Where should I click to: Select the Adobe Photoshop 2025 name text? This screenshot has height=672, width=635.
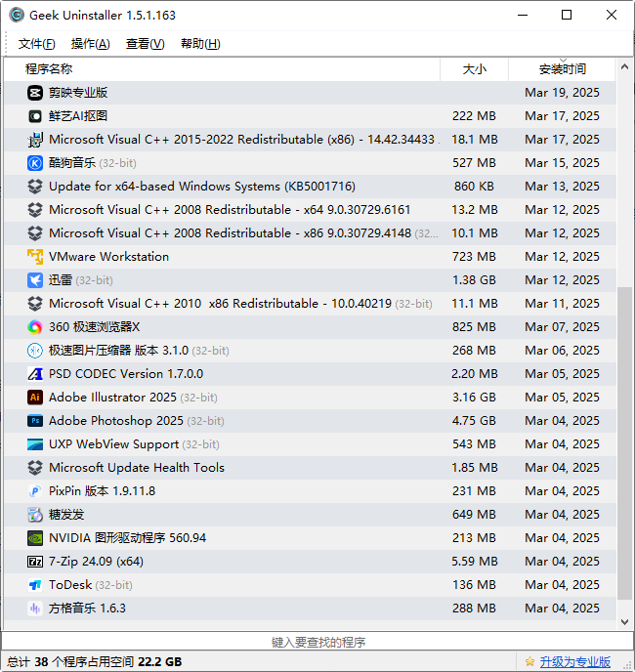pyautogui.click(x=116, y=421)
